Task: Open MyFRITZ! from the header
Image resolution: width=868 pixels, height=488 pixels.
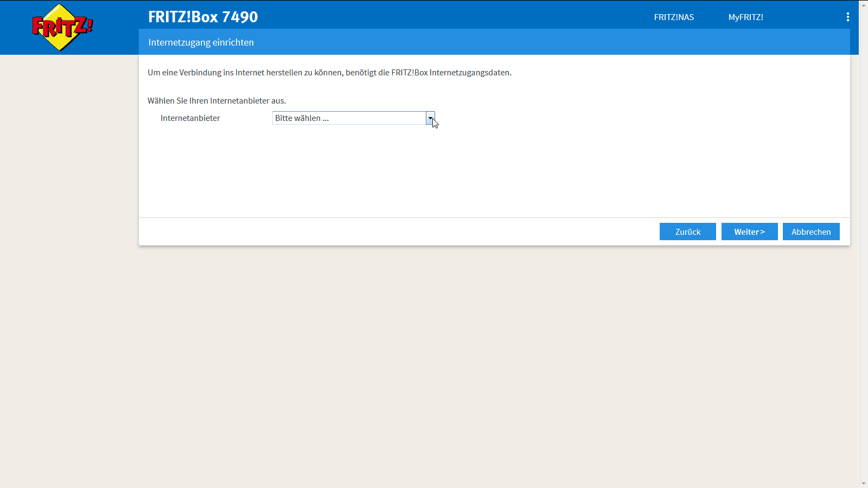Action: [x=745, y=17]
